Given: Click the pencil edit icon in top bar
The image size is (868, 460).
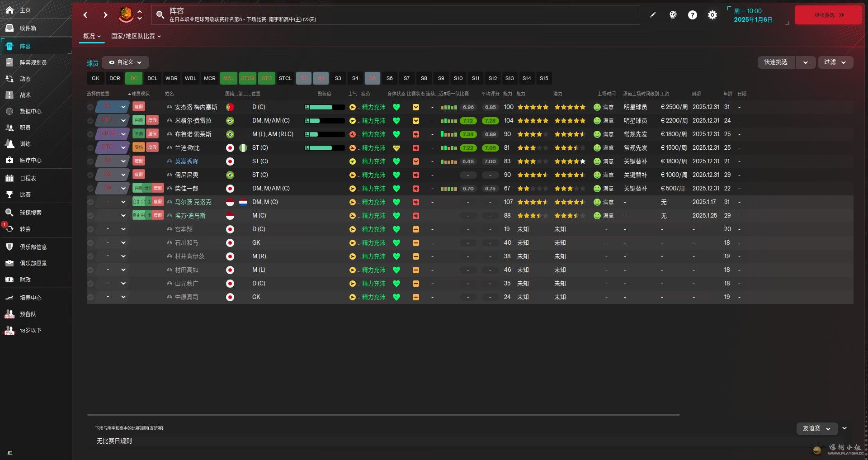Looking at the screenshot, I should [653, 15].
